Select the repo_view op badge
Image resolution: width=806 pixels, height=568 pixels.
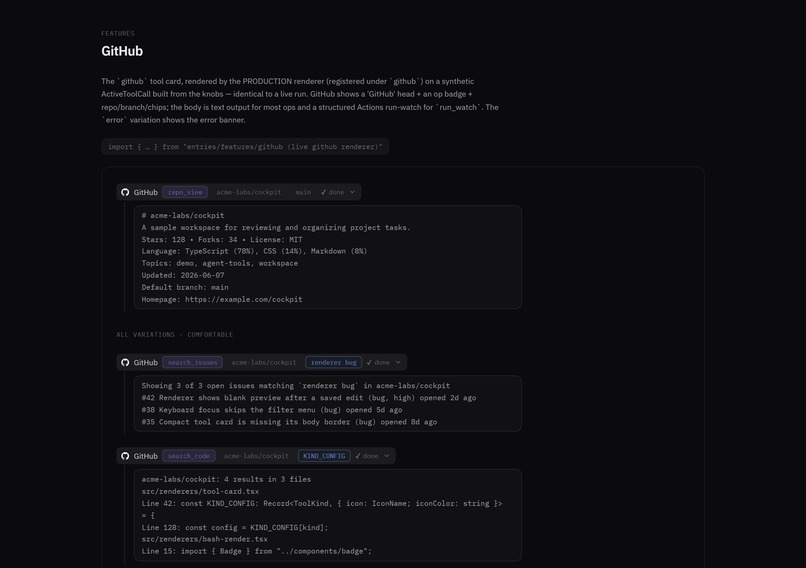[185, 192]
